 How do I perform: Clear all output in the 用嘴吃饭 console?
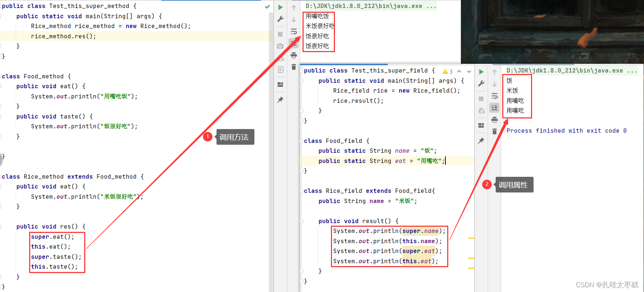[294, 67]
